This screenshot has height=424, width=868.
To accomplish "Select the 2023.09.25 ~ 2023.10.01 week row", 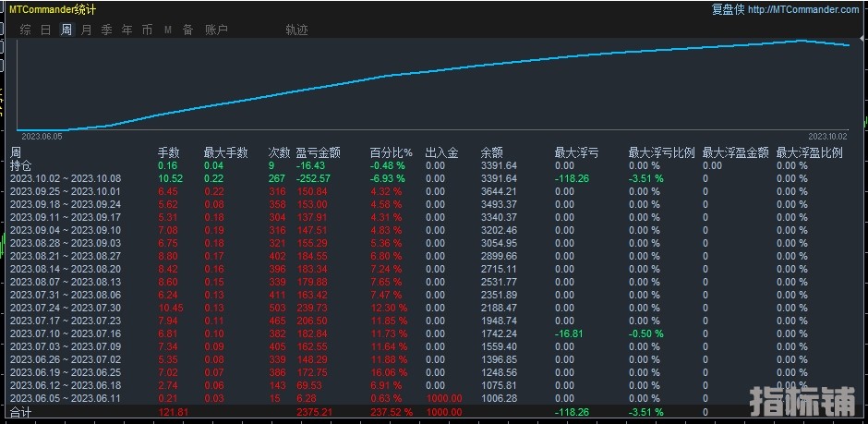I will point(66,191).
